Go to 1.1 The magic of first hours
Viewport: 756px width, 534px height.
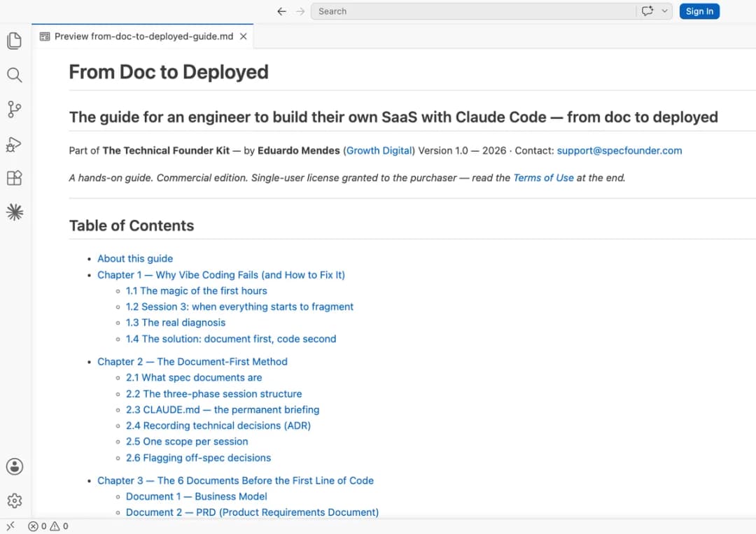click(196, 291)
